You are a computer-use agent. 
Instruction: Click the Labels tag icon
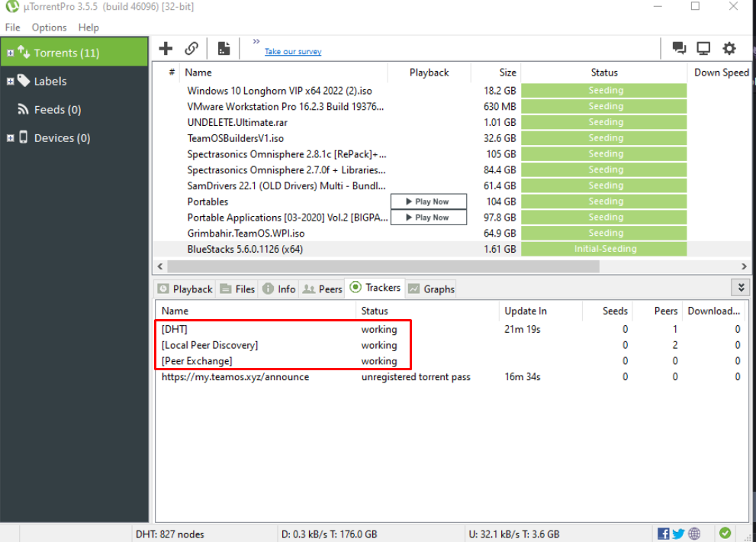pos(24,81)
